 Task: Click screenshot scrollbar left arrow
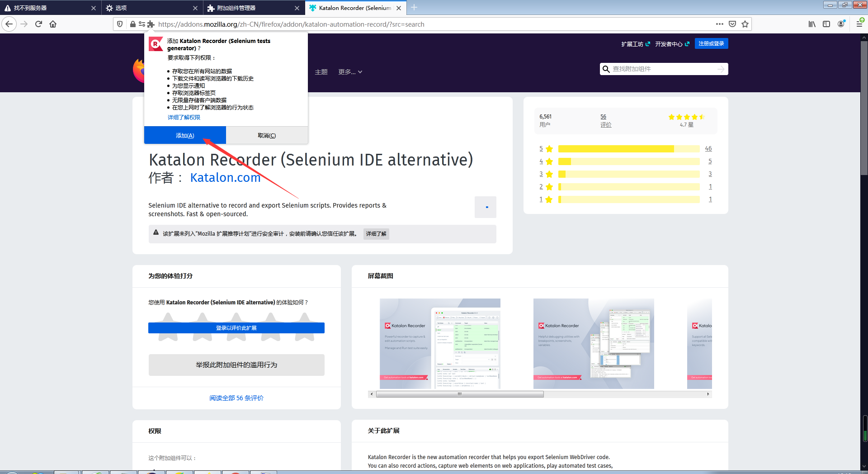click(372, 394)
